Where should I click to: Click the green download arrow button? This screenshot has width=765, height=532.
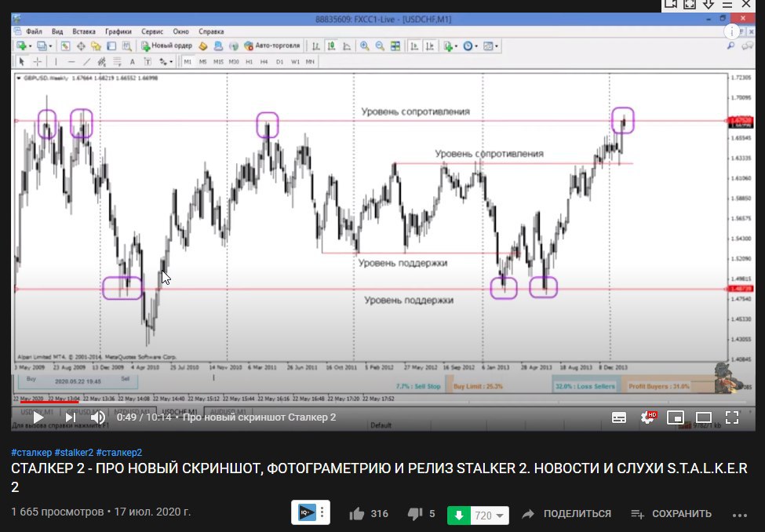pos(459,516)
